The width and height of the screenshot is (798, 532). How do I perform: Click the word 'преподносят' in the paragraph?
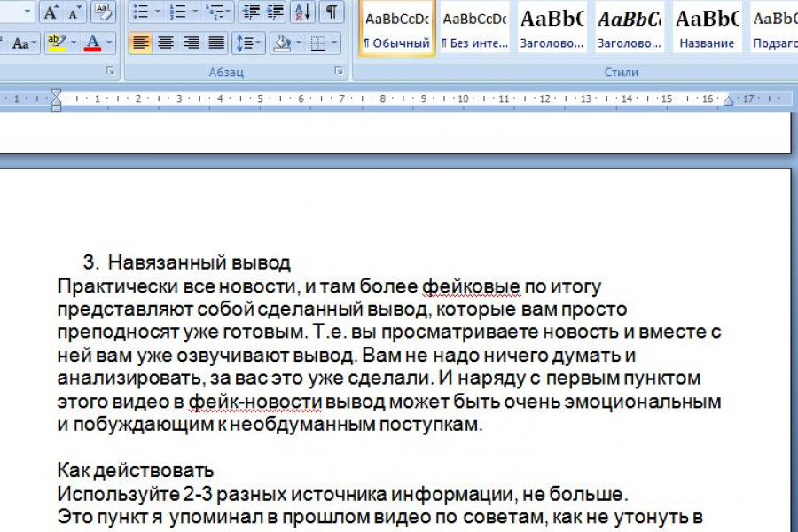click(x=118, y=332)
